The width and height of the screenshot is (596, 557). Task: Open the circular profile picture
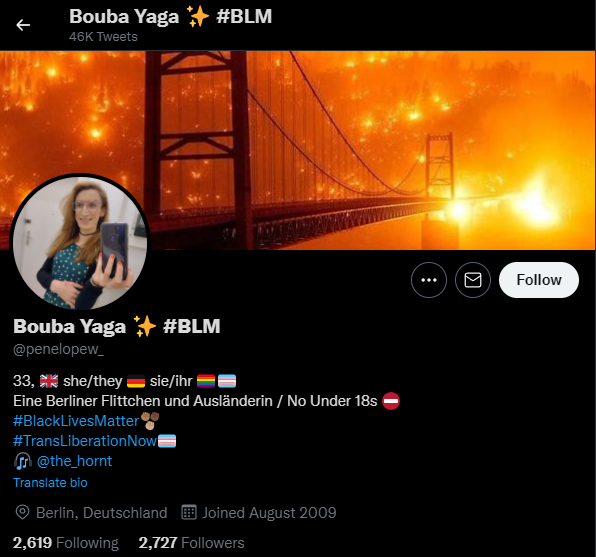(80, 242)
